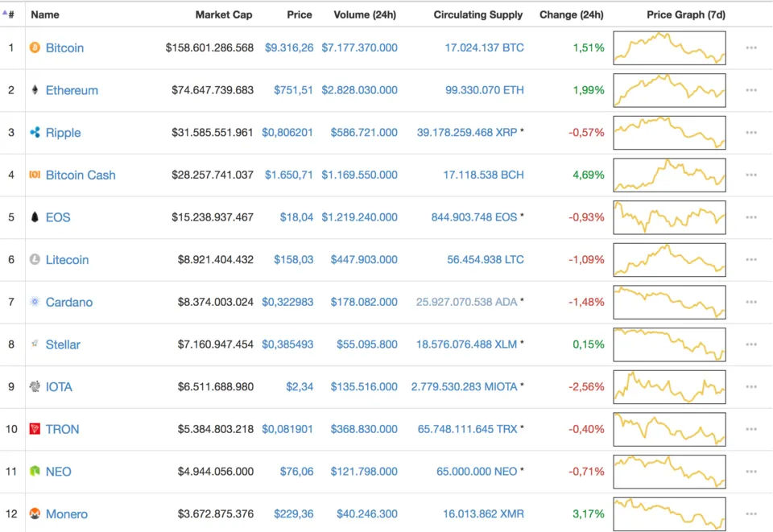Open the more options menu for Litecoin
773x532 pixels.
point(751,260)
